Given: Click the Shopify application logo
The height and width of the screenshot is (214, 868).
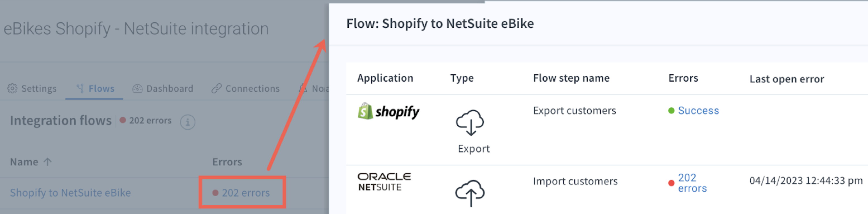Looking at the screenshot, I should 389,111.
